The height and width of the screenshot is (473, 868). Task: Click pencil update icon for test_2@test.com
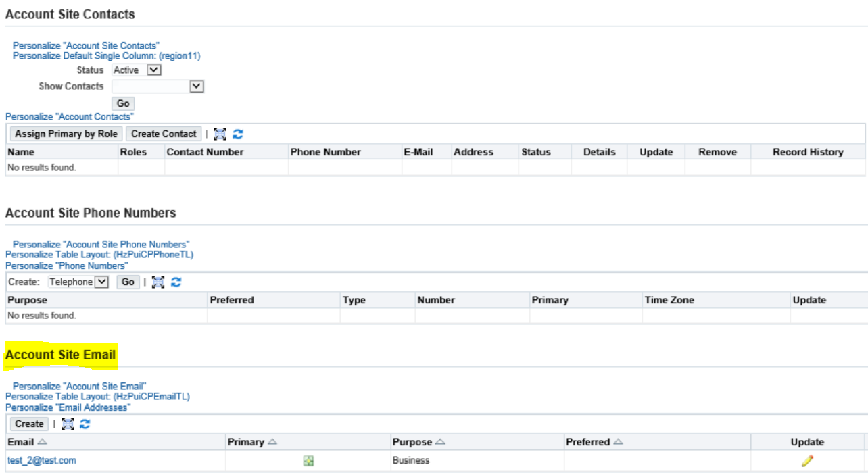point(807,461)
